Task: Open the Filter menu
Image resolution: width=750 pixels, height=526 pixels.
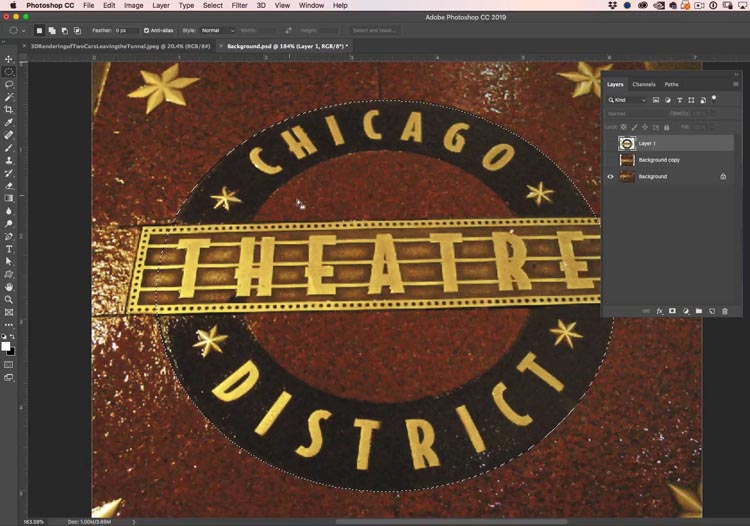Action: [239, 6]
